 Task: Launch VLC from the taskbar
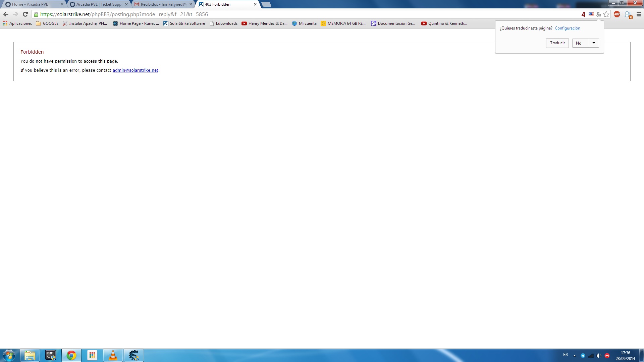pos(113,355)
